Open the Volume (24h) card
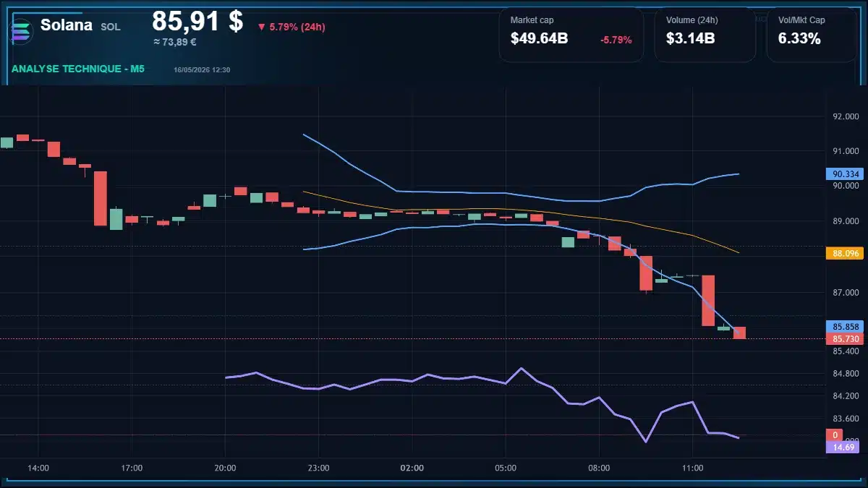 pos(705,35)
